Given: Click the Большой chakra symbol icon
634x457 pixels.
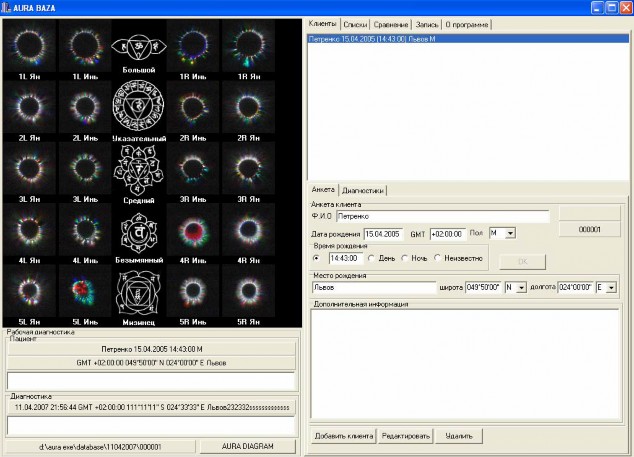Looking at the screenshot, I should click(x=139, y=48).
